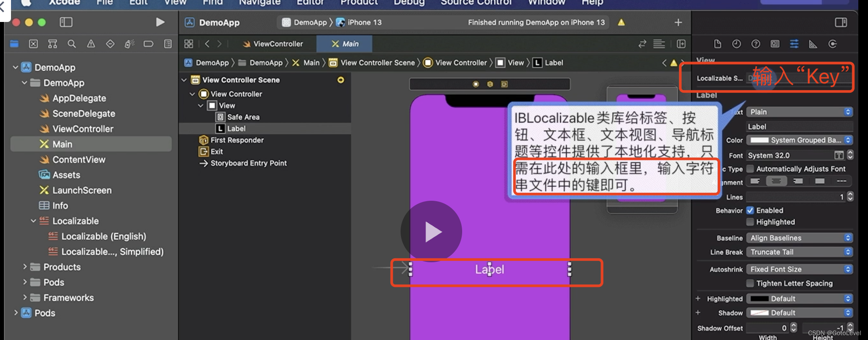Switch to the ViewController editor tab
The width and height of the screenshot is (868, 340).
tap(273, 44)
